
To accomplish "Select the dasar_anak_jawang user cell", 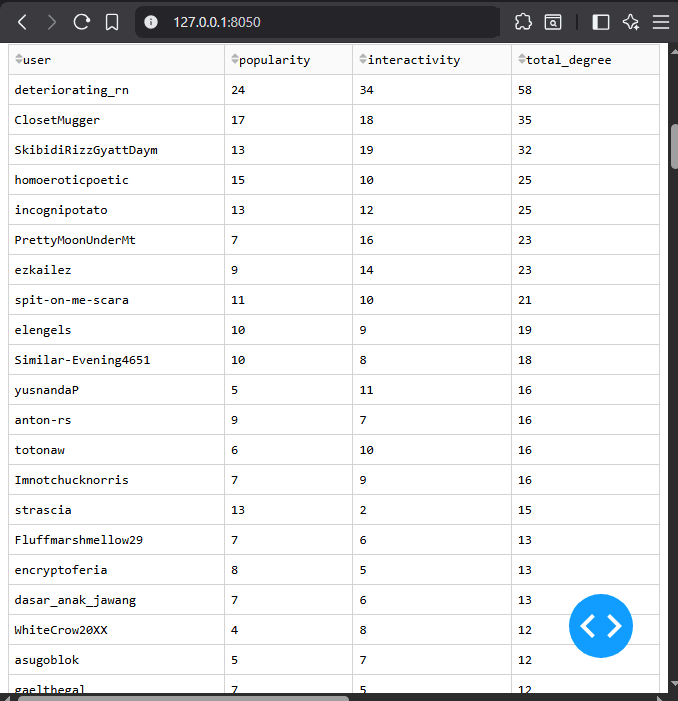I will coord(116,600).
